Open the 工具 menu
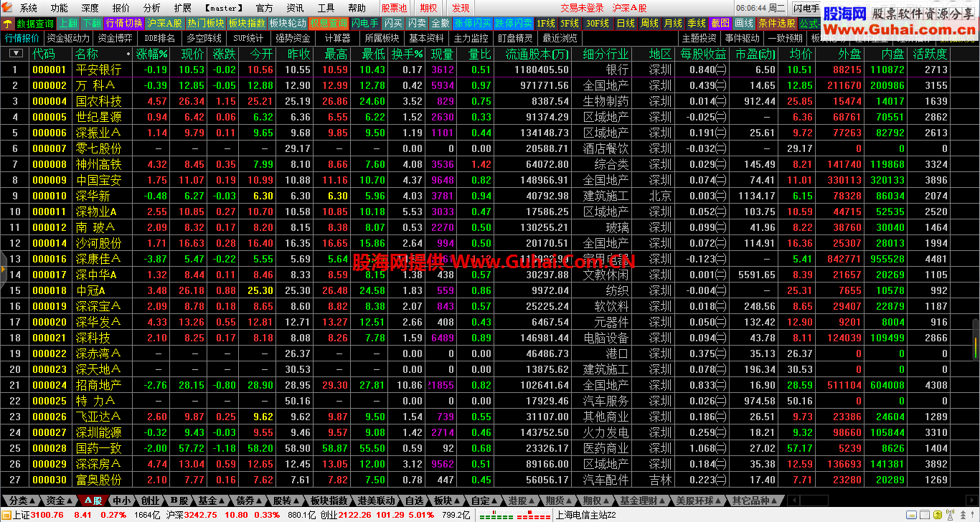Viewport: 980px width, 522px height. click(326, 8)
